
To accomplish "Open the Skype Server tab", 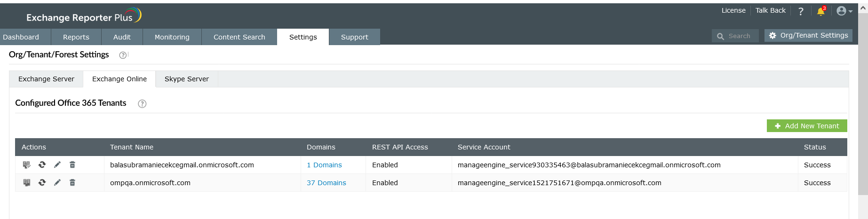I will coord(186,79).
